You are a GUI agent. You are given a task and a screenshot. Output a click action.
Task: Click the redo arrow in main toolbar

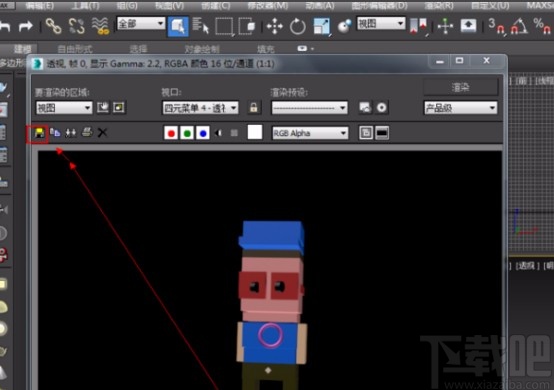pyautogui.click(x=26, y=26)
